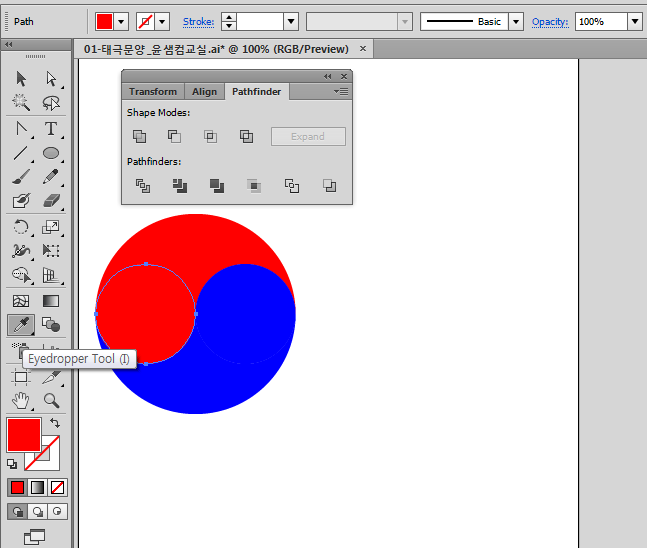Open the fill color dropdown arrow

point(121,21)
